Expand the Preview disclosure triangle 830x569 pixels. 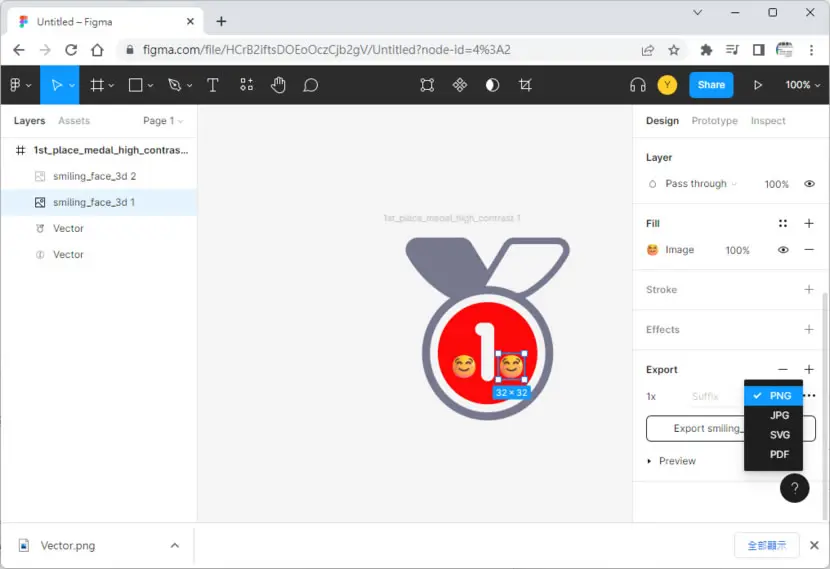(649, 461)
